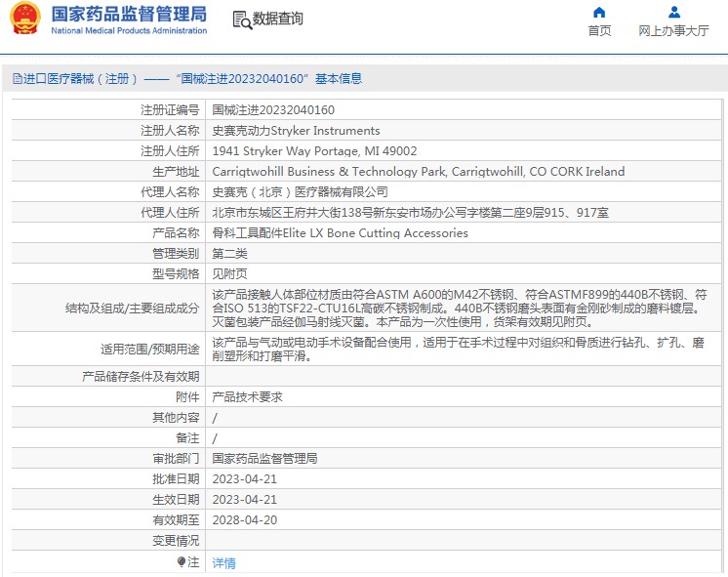Open 数据查询 label
The image size is (728, 577).
tap(278, 20)
